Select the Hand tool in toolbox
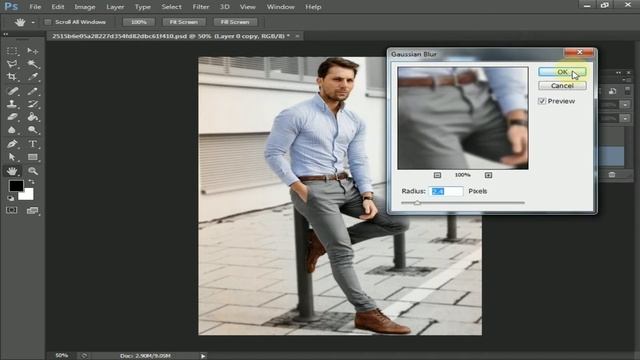 (12, 171)
